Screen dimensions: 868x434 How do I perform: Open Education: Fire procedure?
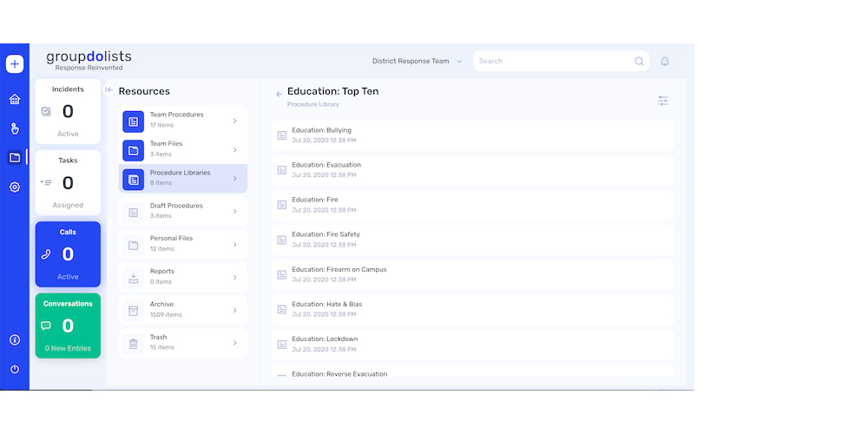(x=473, y=206)
